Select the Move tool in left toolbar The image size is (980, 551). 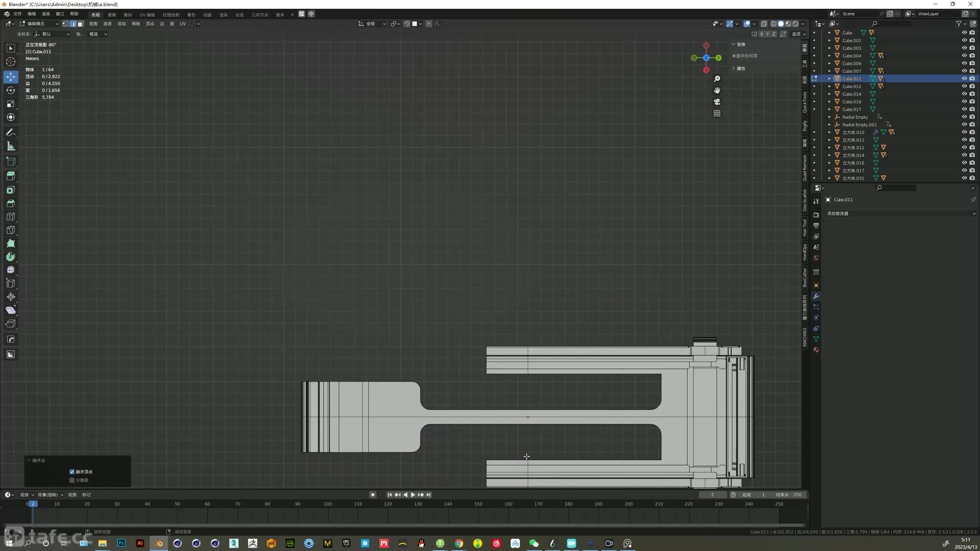pos(11,77)
